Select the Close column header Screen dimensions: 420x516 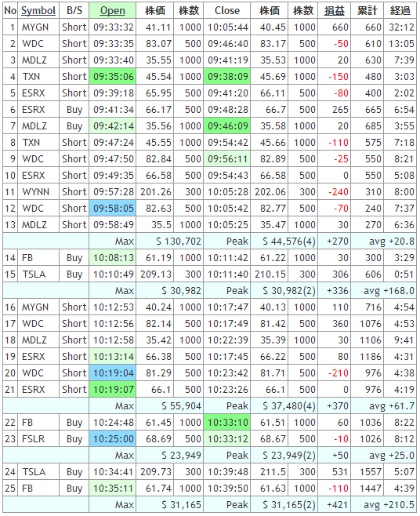pyautogui.click(x=227, y=11)
